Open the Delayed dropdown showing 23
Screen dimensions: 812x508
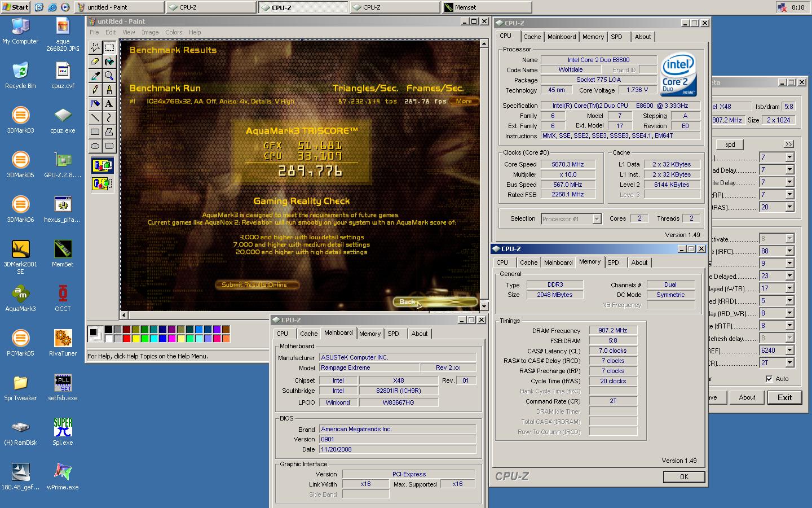point(776,276)
